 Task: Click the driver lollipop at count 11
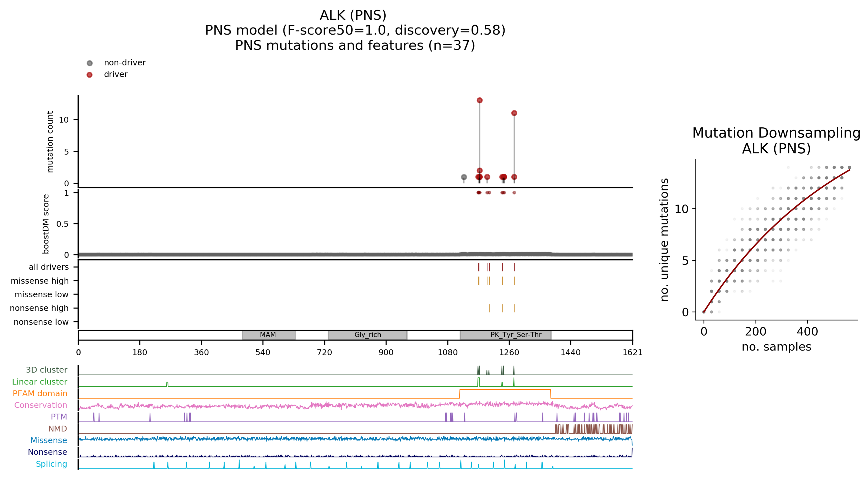(x=514, y=113)
